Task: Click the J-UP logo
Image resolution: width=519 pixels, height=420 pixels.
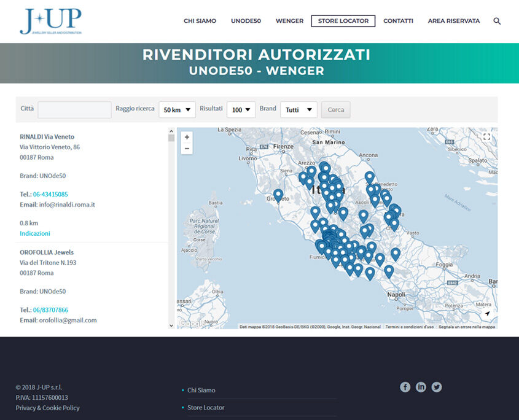Action: [50, 21]
